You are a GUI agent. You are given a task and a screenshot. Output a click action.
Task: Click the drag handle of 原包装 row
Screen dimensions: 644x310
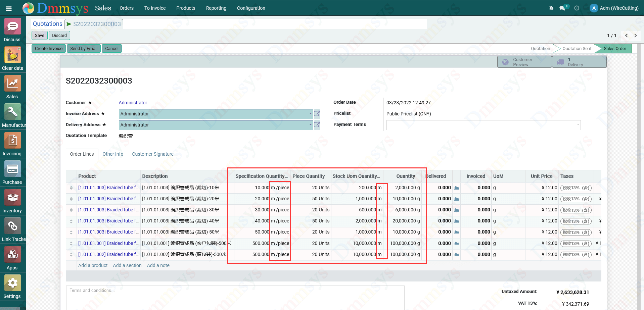coord(71,255)
